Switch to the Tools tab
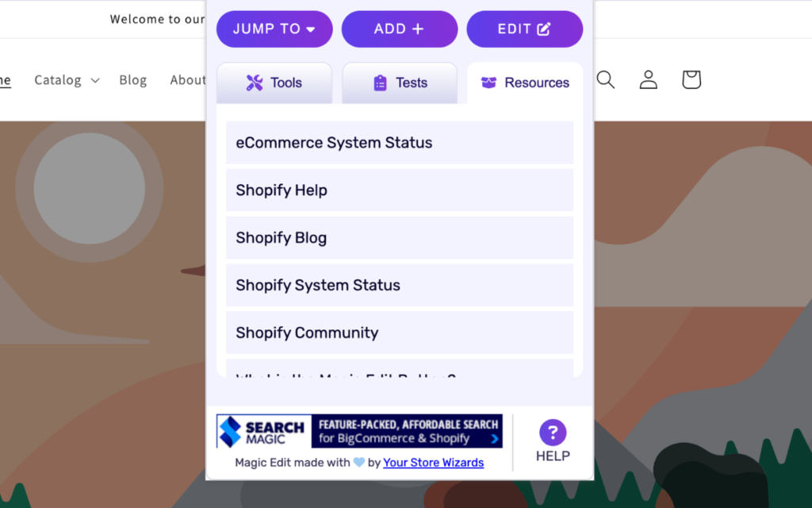Screen dimensions: 812x508 click(x=274, y=82)
